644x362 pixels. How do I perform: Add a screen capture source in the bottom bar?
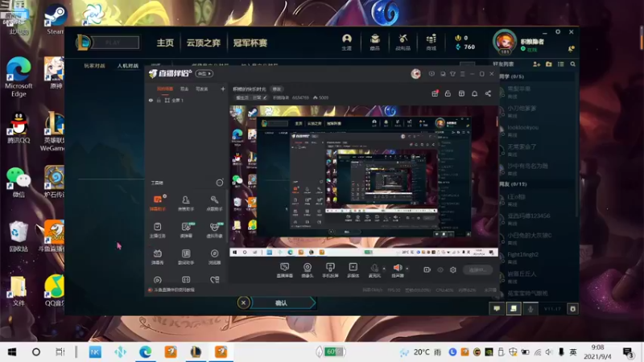point(284,270)
